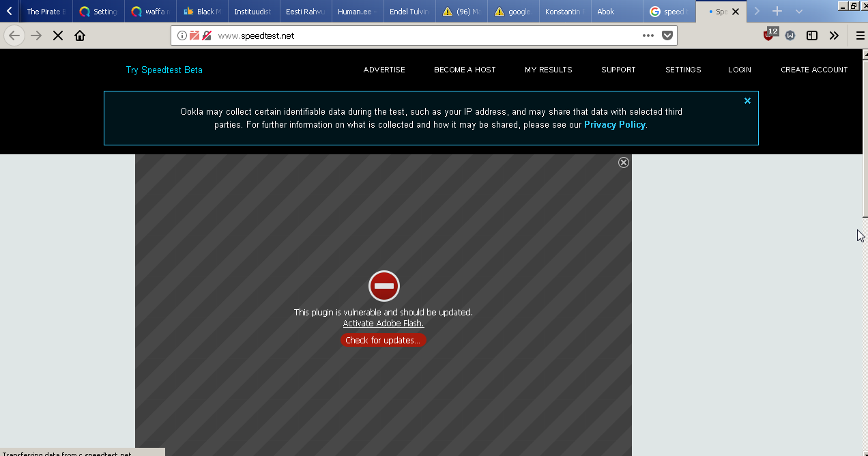Open the round W extension icon

pyautogui.click(x=790, y=35)
